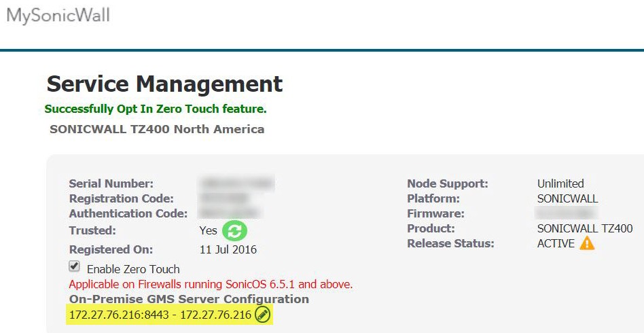Viewport: 644px width, 333px height.
Task: Edit GMS server configuration via pencil icon
Action: (x=262, y=315)
